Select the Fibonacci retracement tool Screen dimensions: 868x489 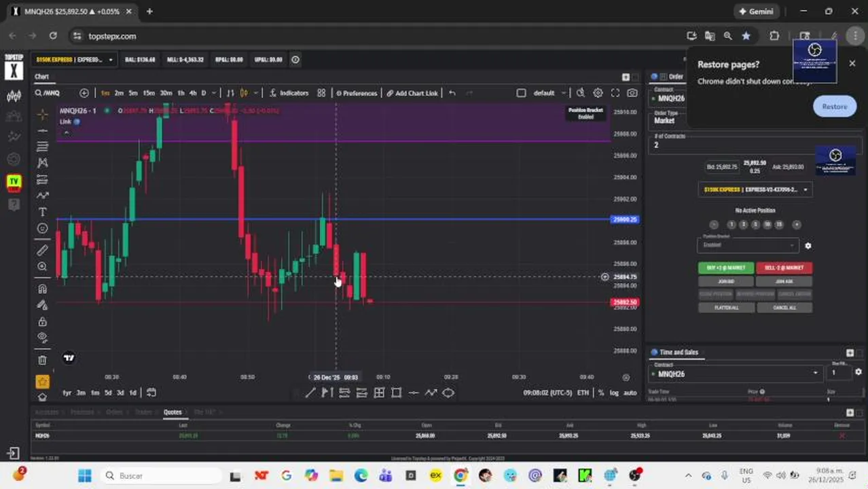42,147
